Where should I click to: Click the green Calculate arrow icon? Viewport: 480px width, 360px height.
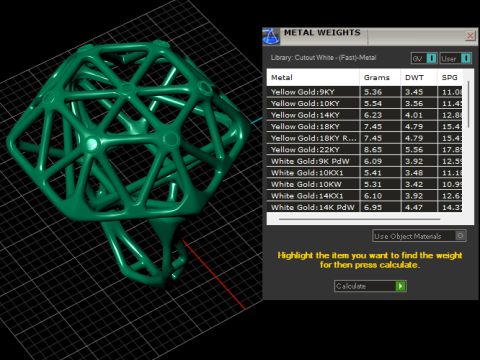coord(400,286)
